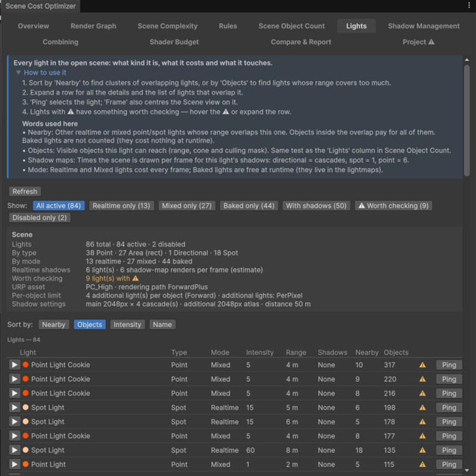Show All active (84) lights
476x476 pixels.
(x=58, y=206)
